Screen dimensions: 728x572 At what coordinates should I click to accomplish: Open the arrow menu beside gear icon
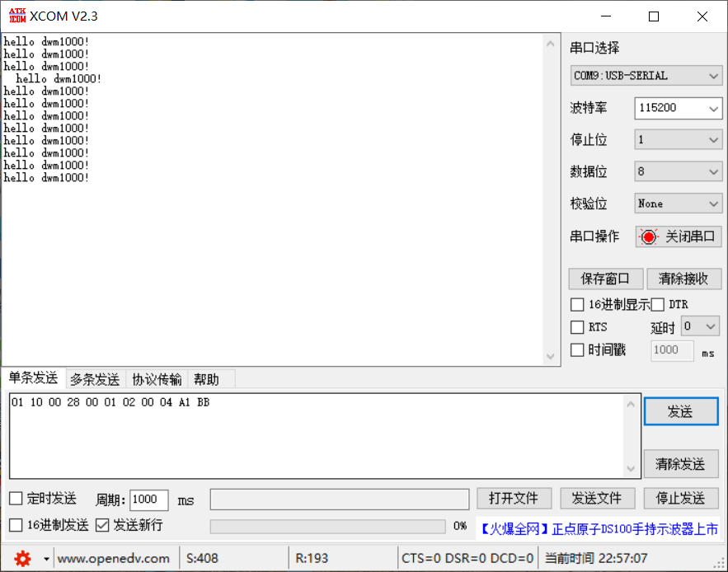click(46, 558)
